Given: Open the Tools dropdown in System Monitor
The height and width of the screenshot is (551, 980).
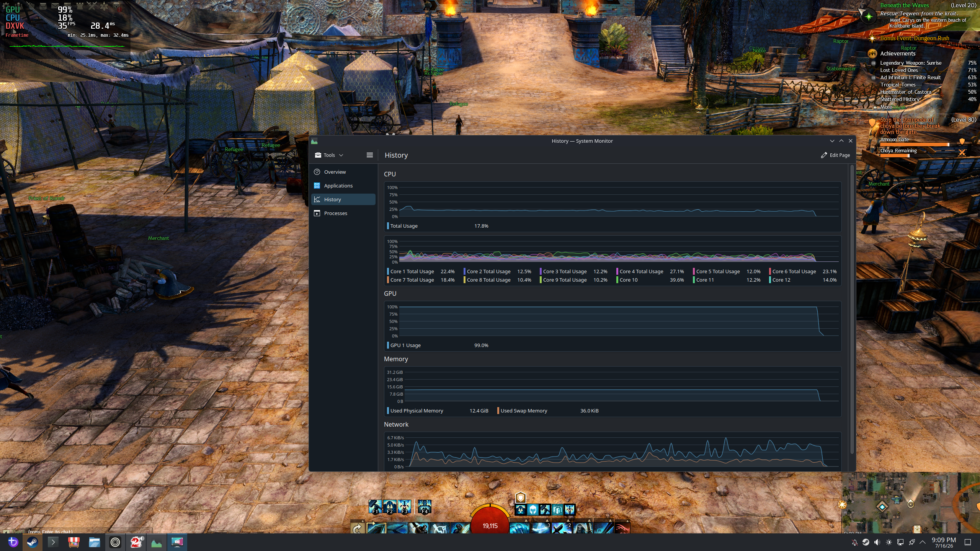Looking at the screenshot, I should [x=329, y=155].
